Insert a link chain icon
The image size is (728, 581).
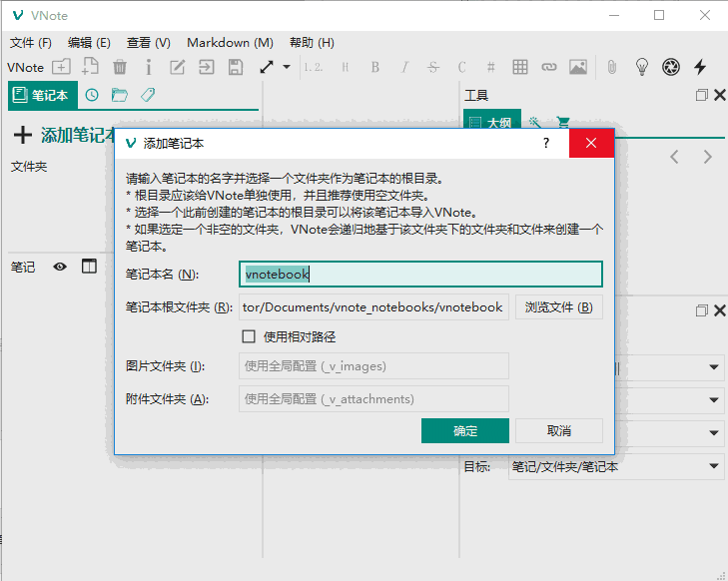549,67
